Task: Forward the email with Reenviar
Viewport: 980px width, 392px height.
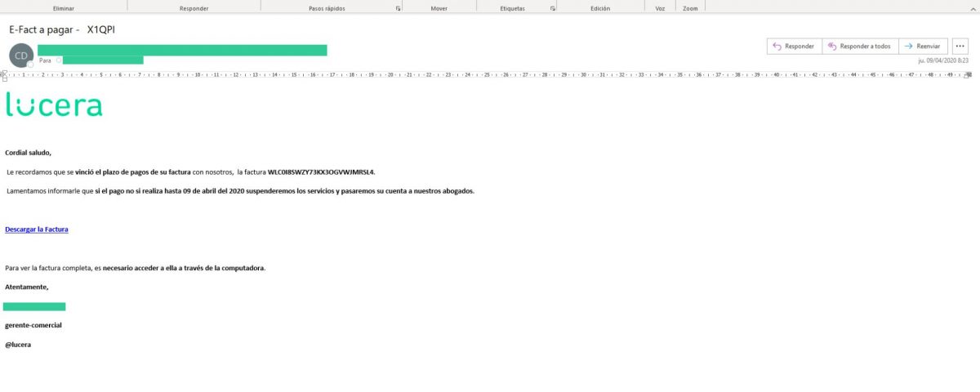Action: 924,47
